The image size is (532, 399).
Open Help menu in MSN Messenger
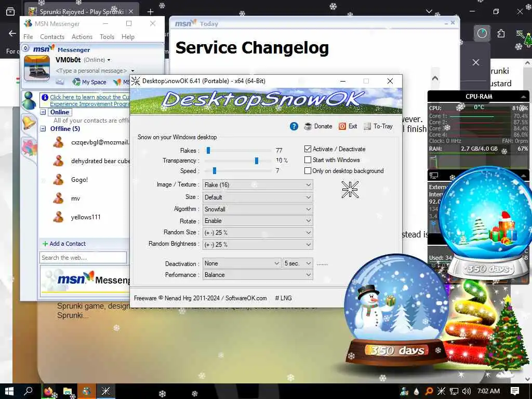coord(128,37)
